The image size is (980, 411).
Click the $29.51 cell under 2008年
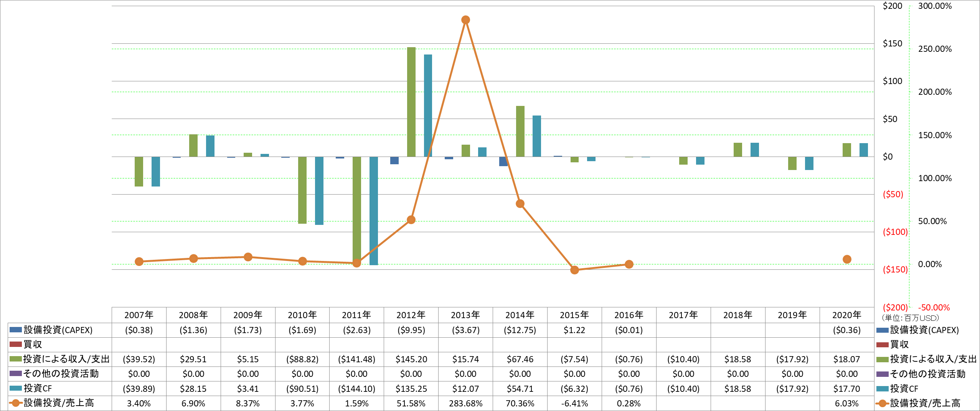click(x=193, y=359)
